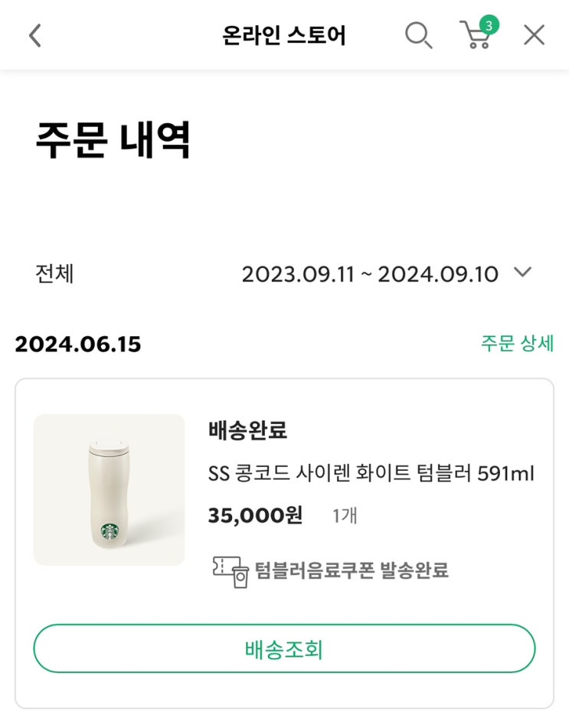Open the 2023.09.11 ~ 2024.09.10 date range
The image size is (569, 728).
[370, 273]
